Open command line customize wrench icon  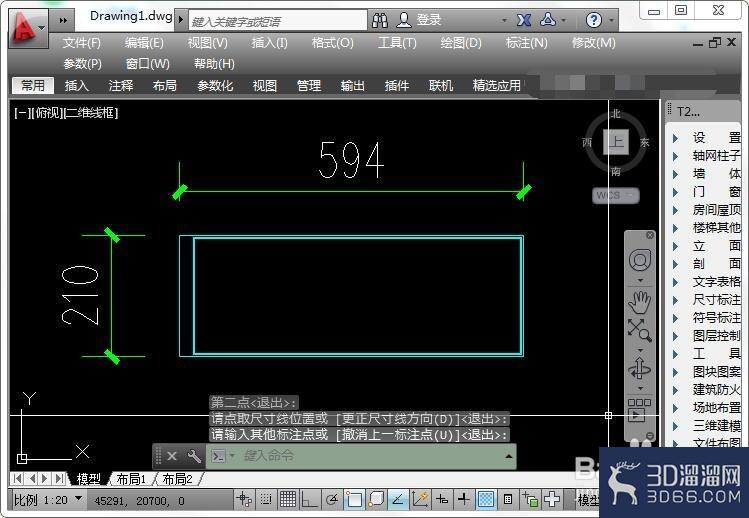[193, 456]
